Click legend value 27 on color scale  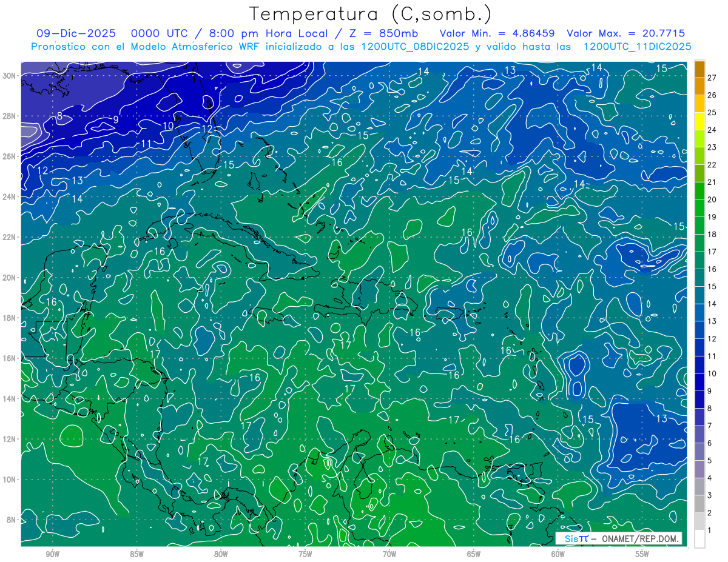pos(712,78)
